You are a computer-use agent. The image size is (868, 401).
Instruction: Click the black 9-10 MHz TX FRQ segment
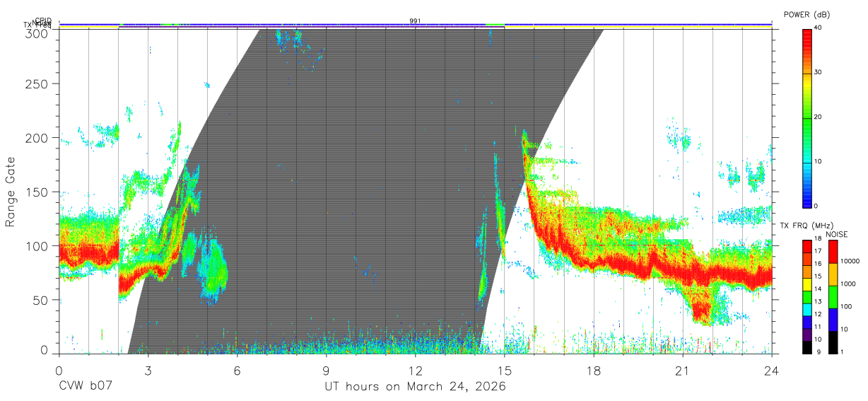807,347
